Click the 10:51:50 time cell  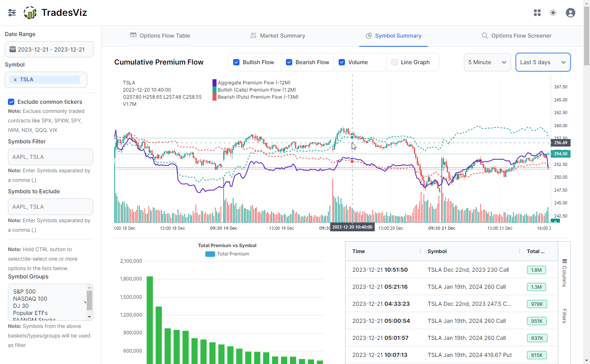(x=396, y=270)
